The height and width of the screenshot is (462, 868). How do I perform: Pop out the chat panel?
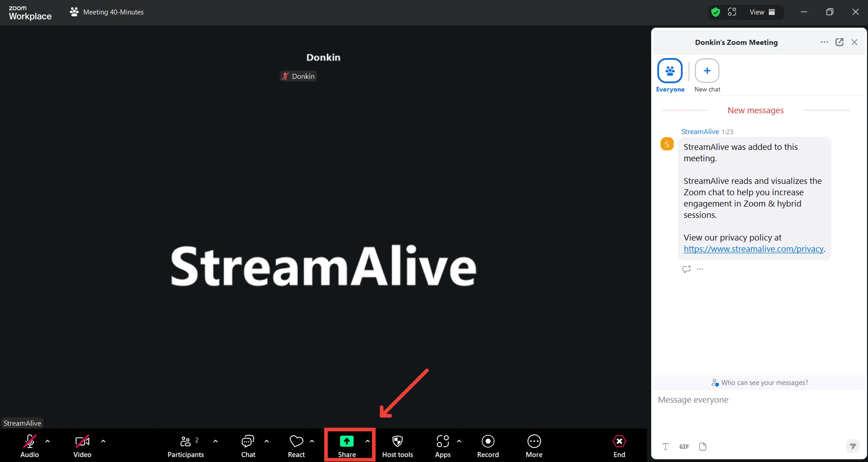[x=839, y=42]
